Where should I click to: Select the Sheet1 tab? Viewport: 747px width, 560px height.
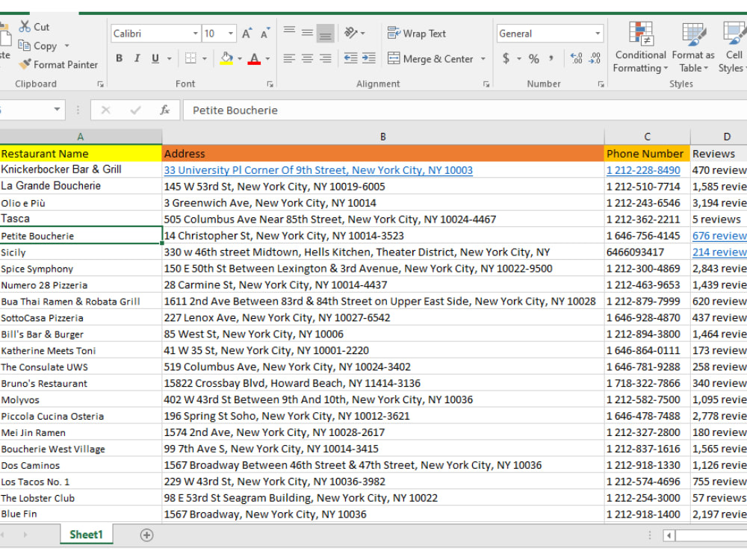pyautogui.click(x=86, y=535)
